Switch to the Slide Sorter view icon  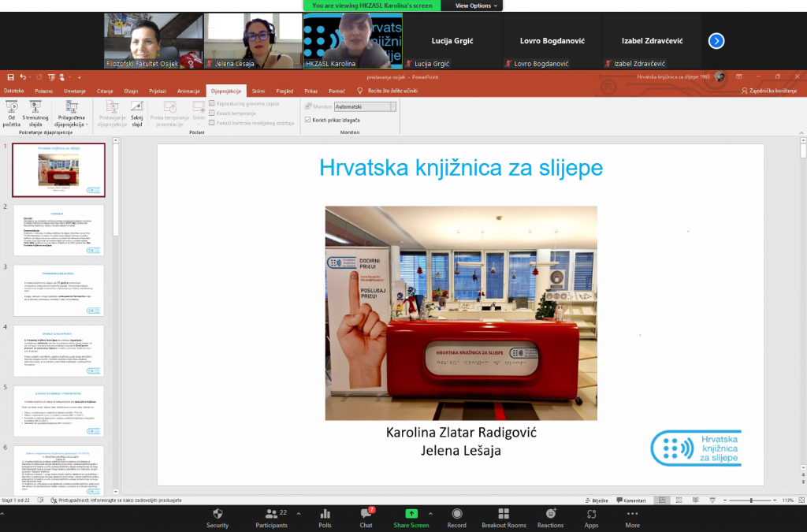pos(679,500)
